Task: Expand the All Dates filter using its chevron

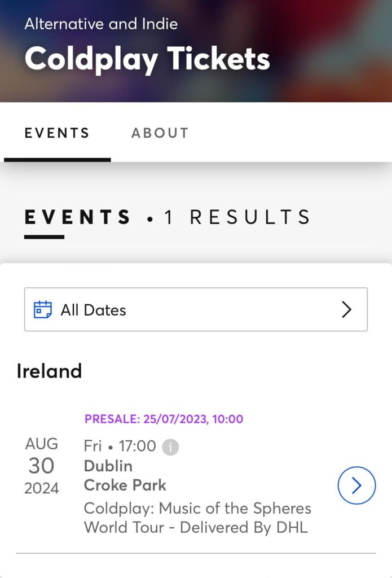Action: tap(346, 309)
